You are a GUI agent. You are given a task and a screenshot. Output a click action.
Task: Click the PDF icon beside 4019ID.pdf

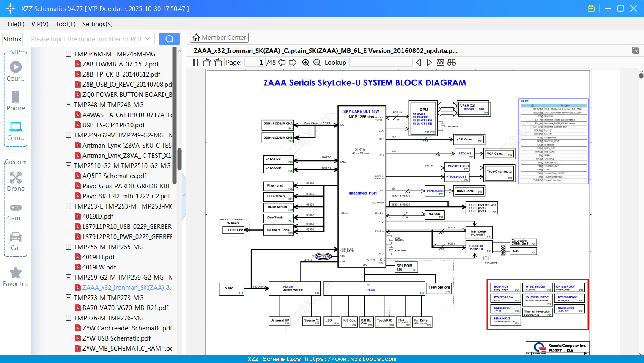(x=78, y=216)
